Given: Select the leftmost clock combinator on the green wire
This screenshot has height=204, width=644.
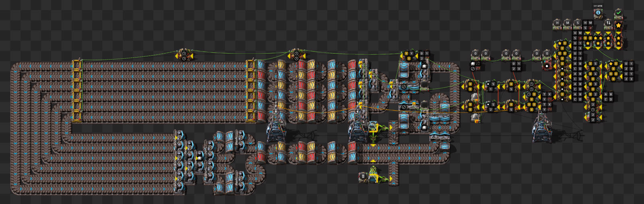Looking at the screenshot, I should (x=184, y=55).
